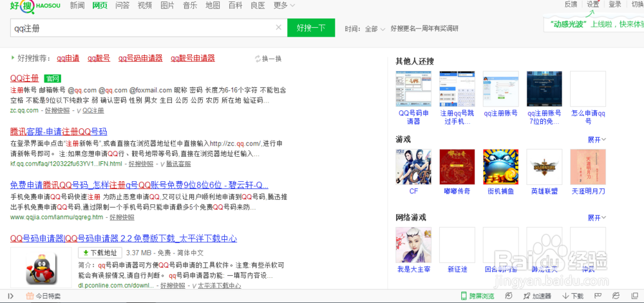This screenshot has height=303, width=644.
Task: Open the 百科 tab
Action: pyautogui.click(x=235, y=6)
